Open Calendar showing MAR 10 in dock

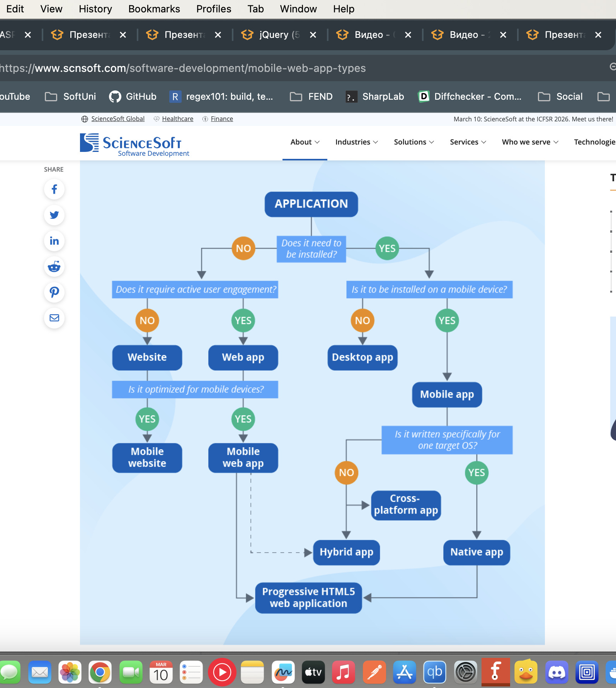[x=161, y=673]
